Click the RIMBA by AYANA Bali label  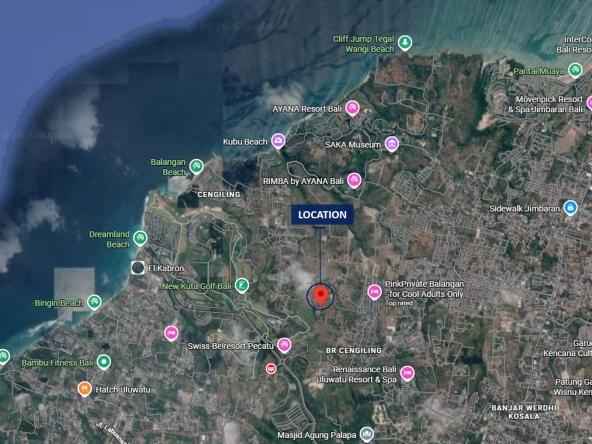303,181
